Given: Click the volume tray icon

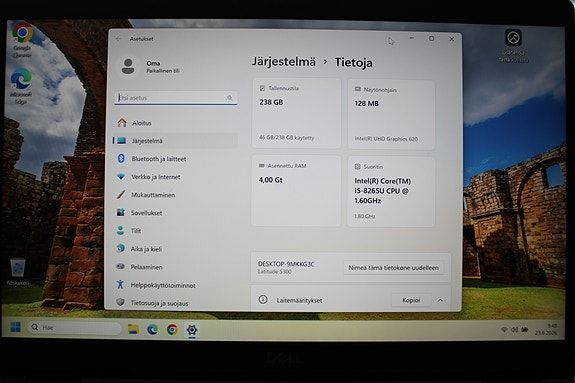Looking at the screenshot, I should pyautogui.click(x=514, y=330).
